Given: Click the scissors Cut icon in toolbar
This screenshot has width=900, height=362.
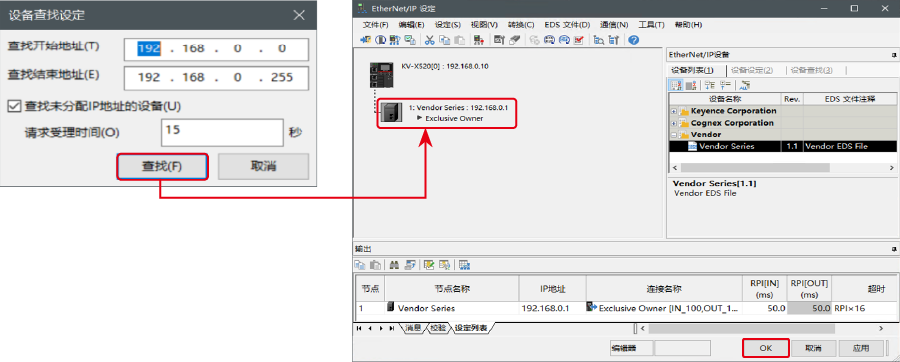Looking at the screenshot, I should point(429,40).
